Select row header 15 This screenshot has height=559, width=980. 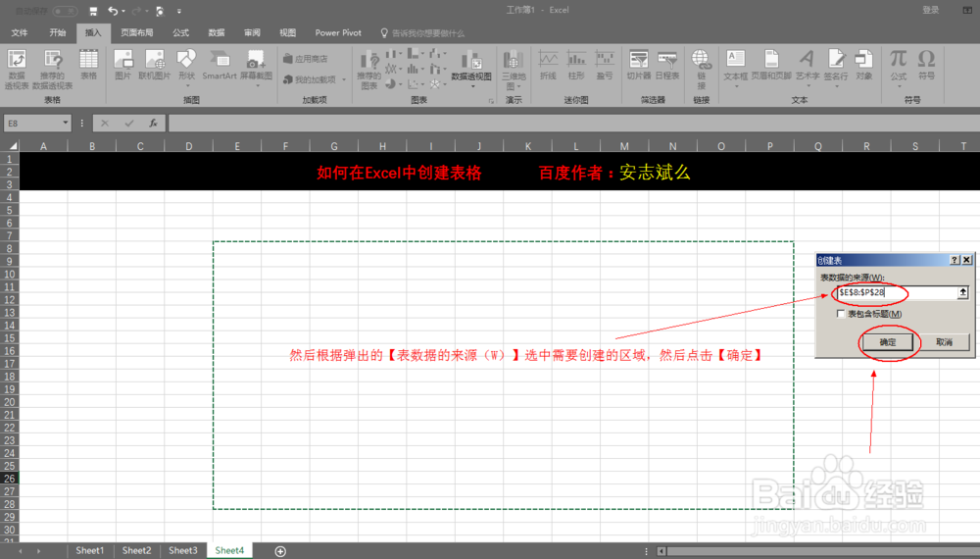pyautogui.click(x=10, y=338)
